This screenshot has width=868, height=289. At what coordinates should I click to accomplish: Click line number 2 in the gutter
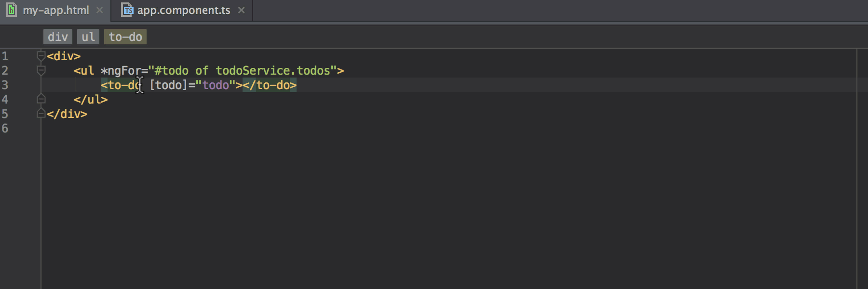coord(5,70)
